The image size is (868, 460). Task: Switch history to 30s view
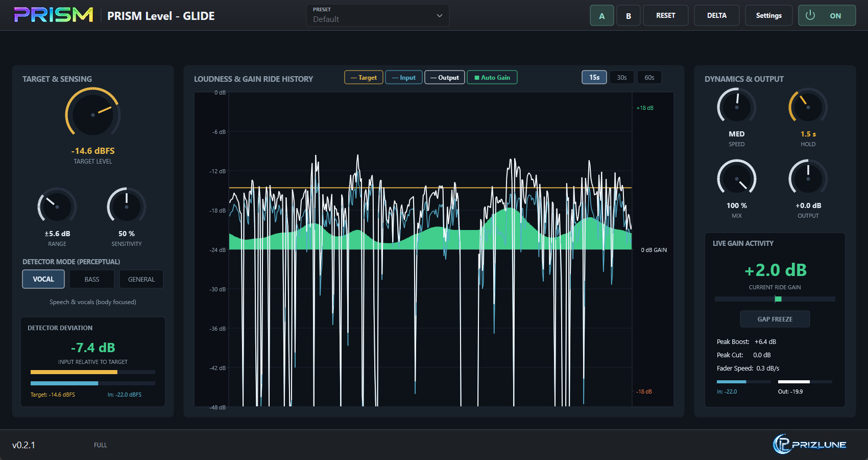[x=622, y=77]
